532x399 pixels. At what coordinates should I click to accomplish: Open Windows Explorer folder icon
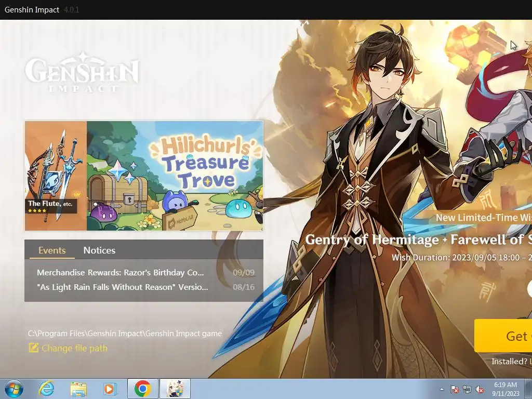tap(78, 389)
